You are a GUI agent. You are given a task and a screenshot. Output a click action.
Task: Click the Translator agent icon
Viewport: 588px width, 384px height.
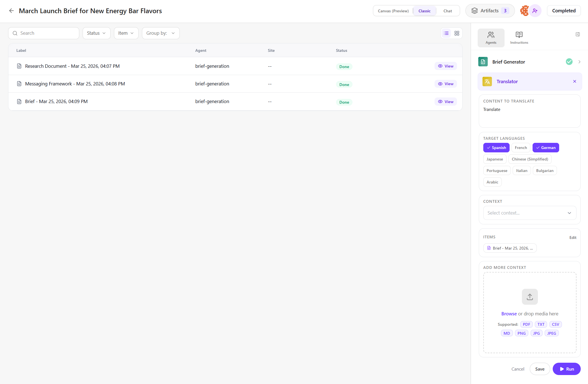[487, 82]
